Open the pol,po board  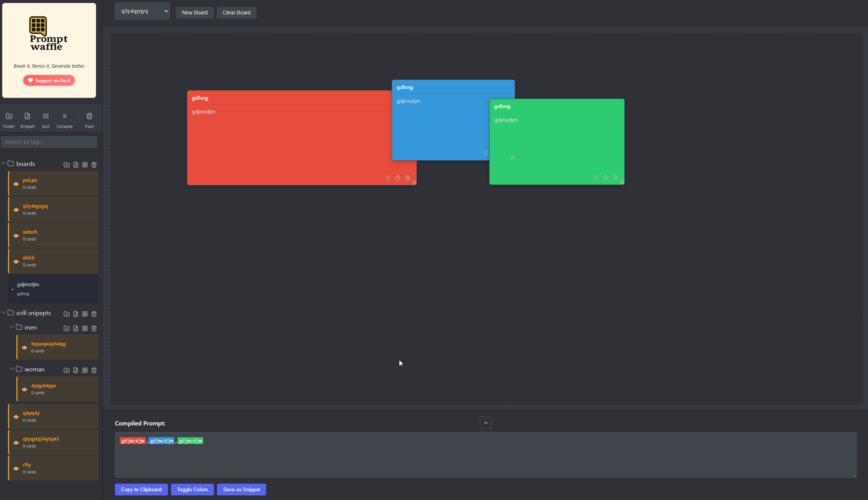pos(53,183)
